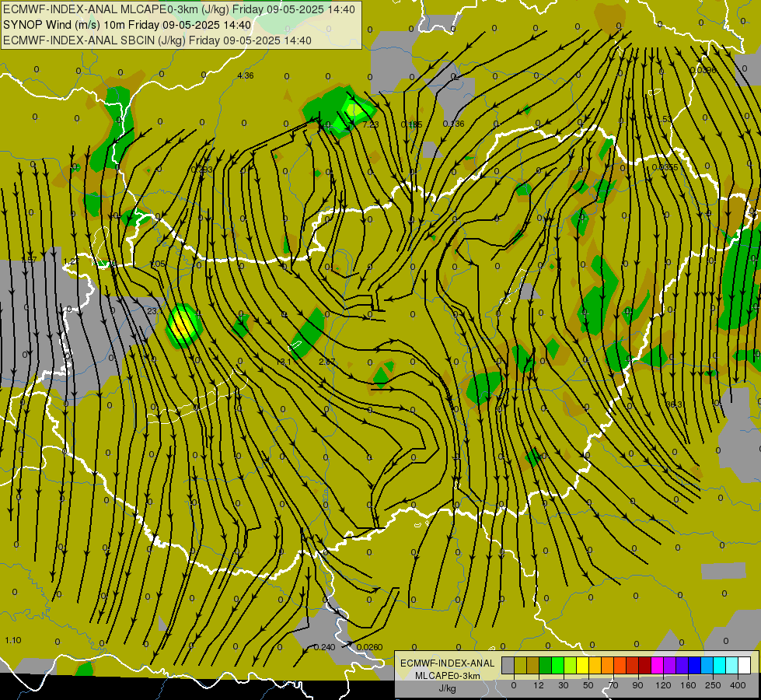Click the map value '2.87'
Image resolution: width=761 pixels, height=700 pixels.
point(327,362)
